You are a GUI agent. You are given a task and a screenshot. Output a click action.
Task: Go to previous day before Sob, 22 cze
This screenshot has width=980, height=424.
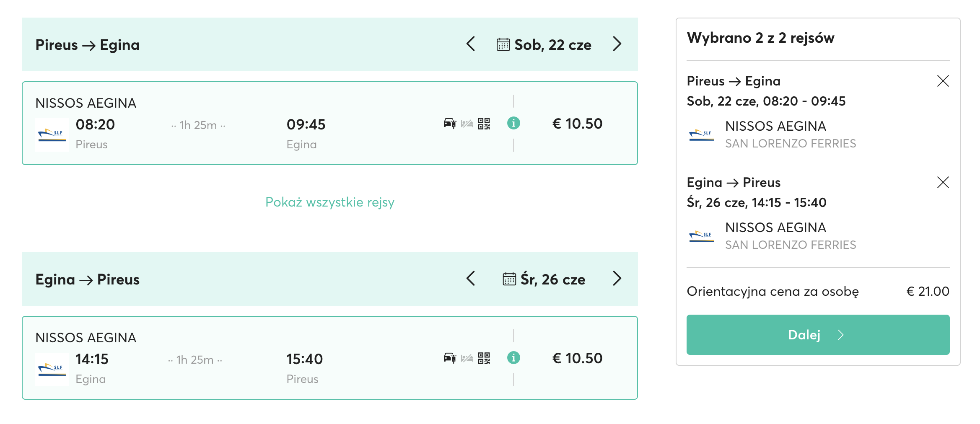click(471, 44)
